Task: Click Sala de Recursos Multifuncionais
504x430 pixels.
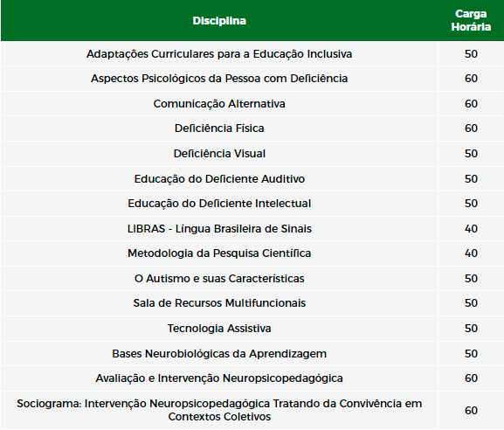Action: [x=219, y=303]
